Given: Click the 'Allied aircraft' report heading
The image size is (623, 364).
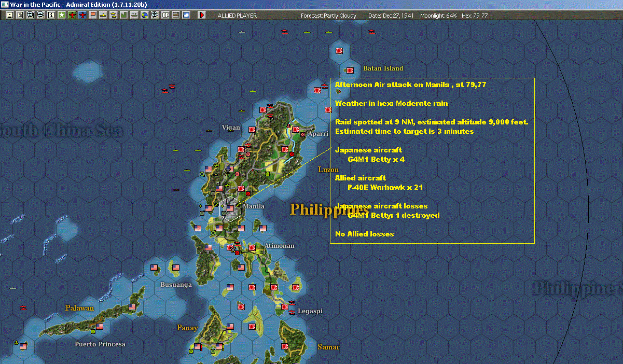Looking at the screenshot, I should click(360, 178).
